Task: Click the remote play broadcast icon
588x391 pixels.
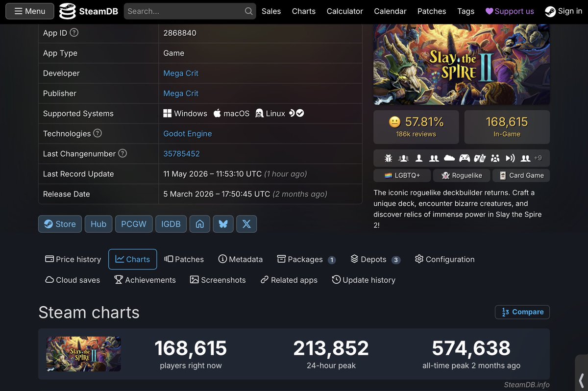Action: click(510, 158)
